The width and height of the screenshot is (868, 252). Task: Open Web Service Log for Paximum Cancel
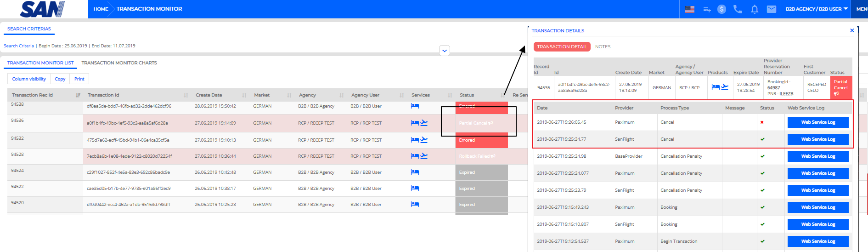pyautogui.click(x=818, y=122)
